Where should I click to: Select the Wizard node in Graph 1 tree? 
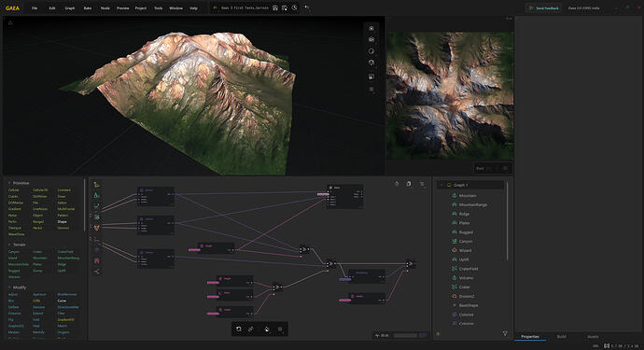click(465, 250)
